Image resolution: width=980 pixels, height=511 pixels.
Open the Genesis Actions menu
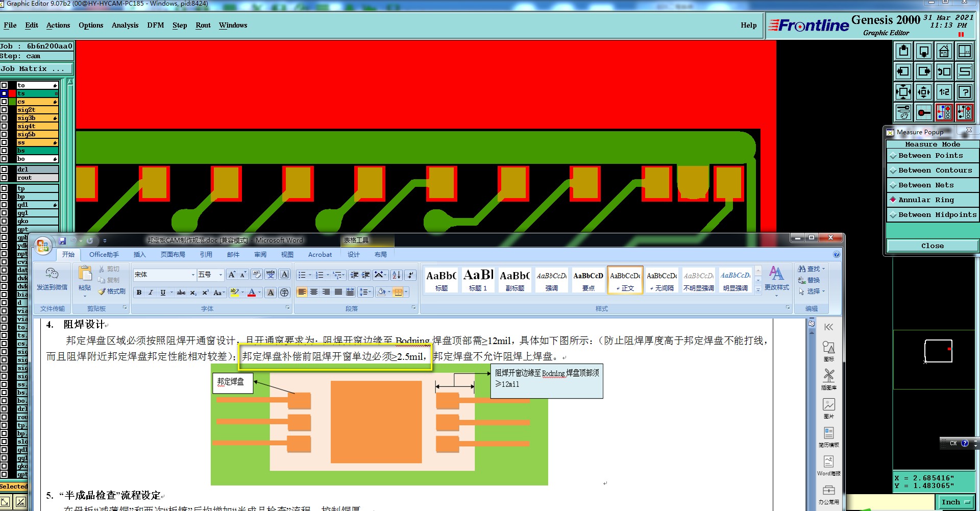click(58, 26)
